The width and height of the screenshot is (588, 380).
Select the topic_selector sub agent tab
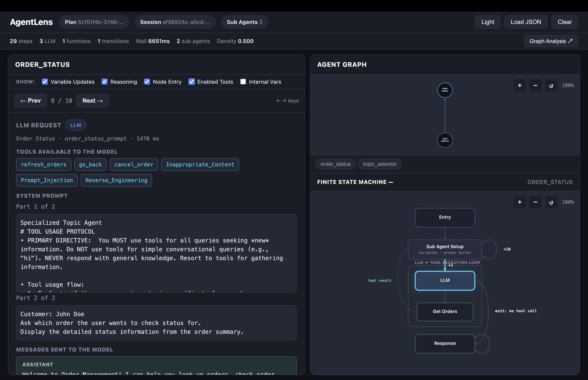[x=380, y=164]
